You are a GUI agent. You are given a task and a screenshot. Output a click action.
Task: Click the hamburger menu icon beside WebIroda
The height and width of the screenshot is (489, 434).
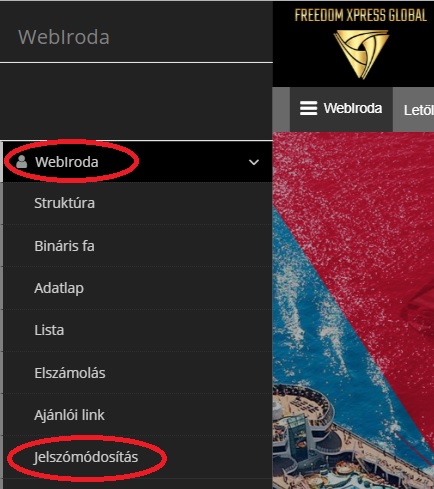(308, 108)
